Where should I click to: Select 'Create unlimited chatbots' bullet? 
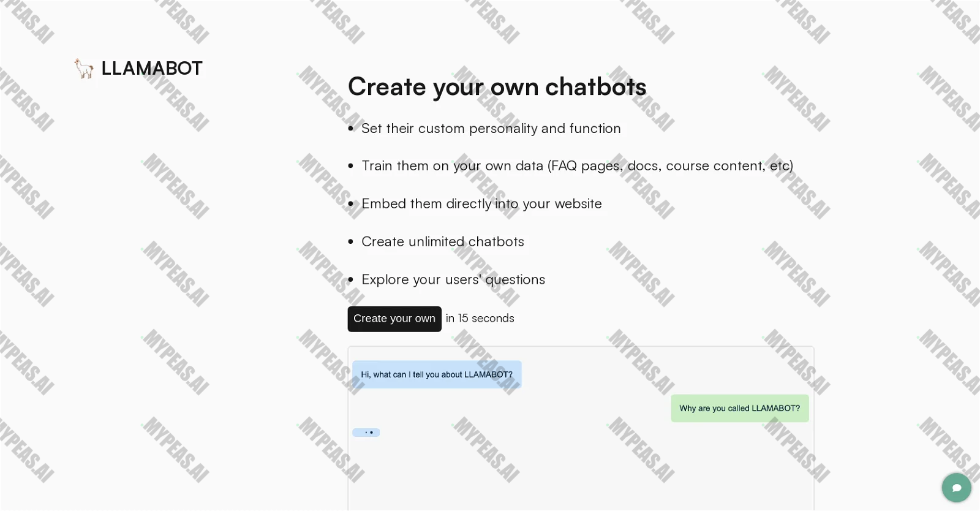pos(443,241)
